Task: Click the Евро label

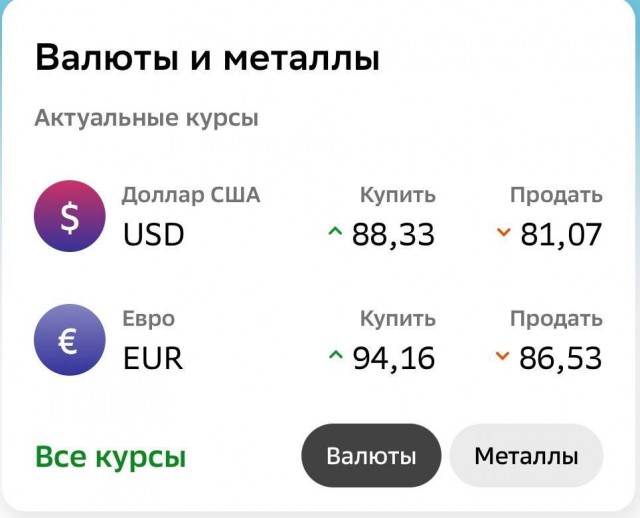Action: click(149, 319)
